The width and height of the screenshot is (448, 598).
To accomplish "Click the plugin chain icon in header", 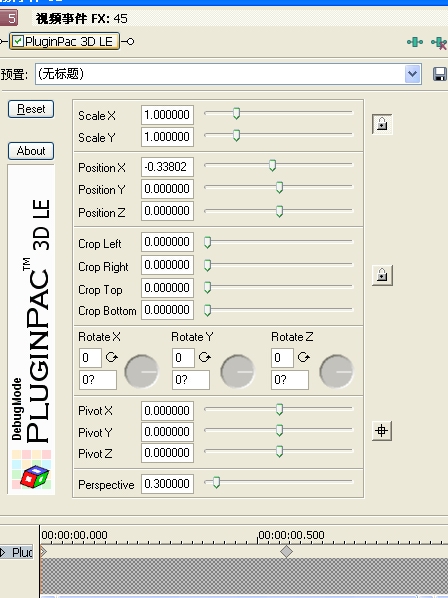I will coord(414,42).
